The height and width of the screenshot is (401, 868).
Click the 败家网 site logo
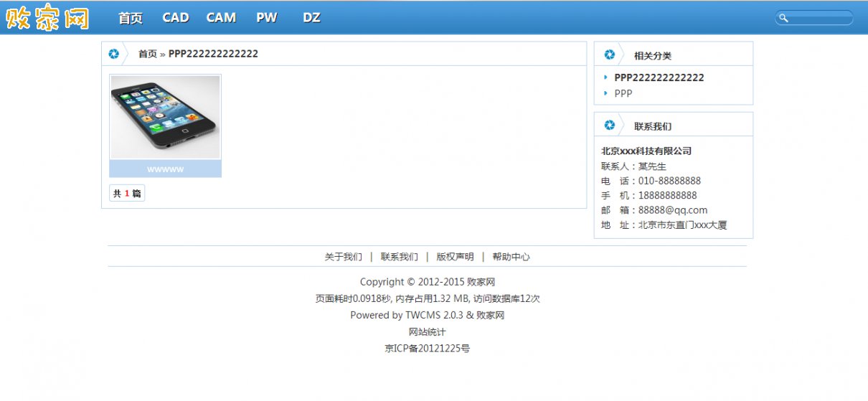(x=47, y=17)
